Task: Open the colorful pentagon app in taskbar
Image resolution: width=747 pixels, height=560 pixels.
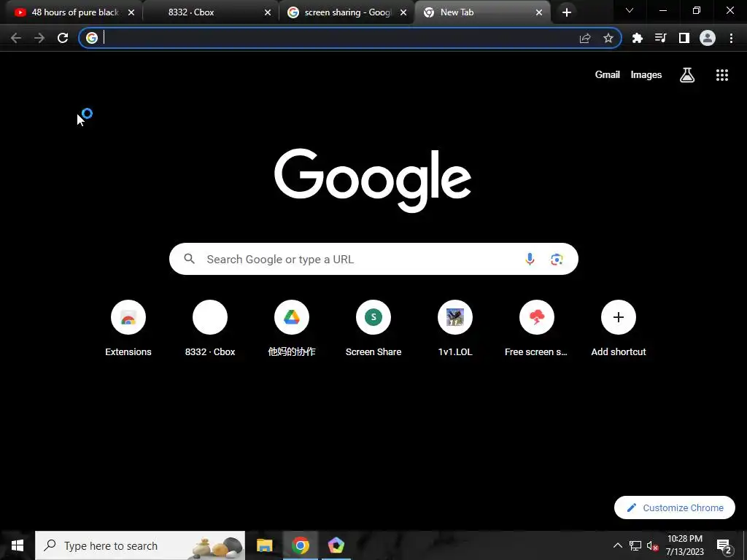Action: pos(336,545)
